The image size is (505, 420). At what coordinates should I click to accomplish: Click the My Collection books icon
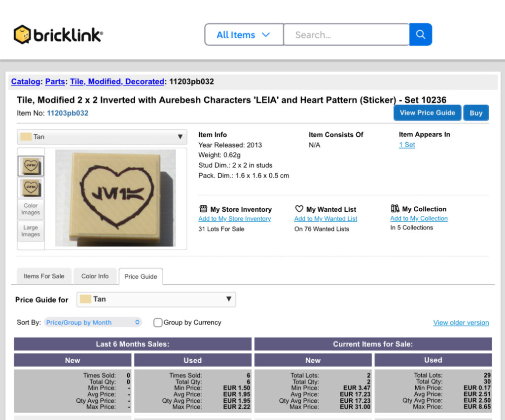coord(395,209)
